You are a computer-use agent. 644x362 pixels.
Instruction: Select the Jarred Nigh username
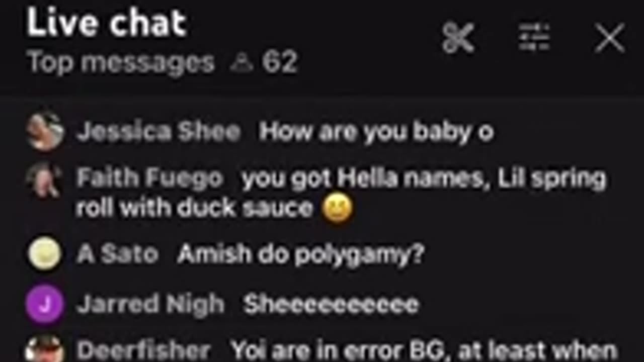point(150,305)
